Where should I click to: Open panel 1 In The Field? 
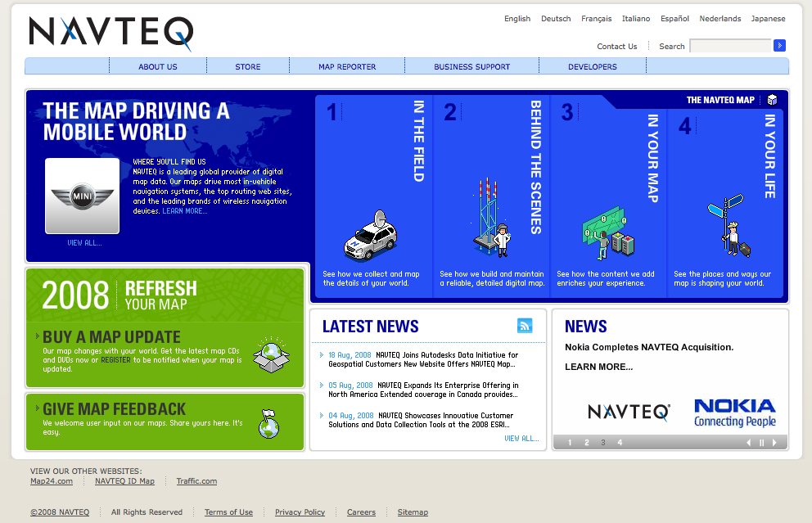click(x=373, y=196)
